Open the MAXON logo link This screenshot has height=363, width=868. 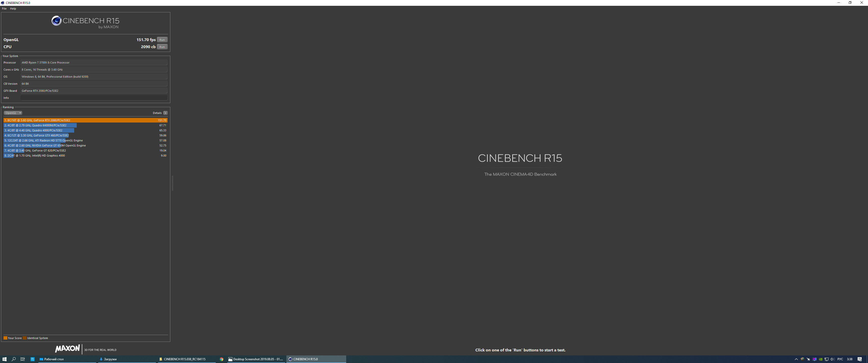[67, 349]
